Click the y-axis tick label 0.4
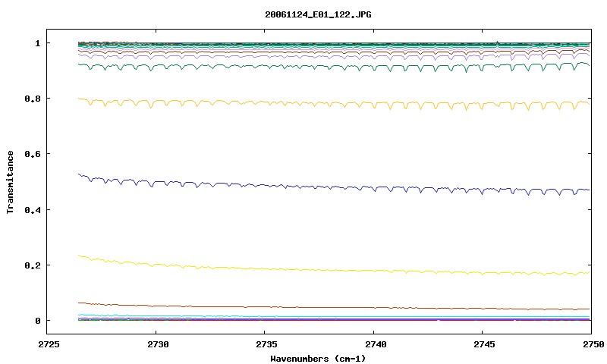The height and width of the screenshot is (364, 607). tap(33, 209)
